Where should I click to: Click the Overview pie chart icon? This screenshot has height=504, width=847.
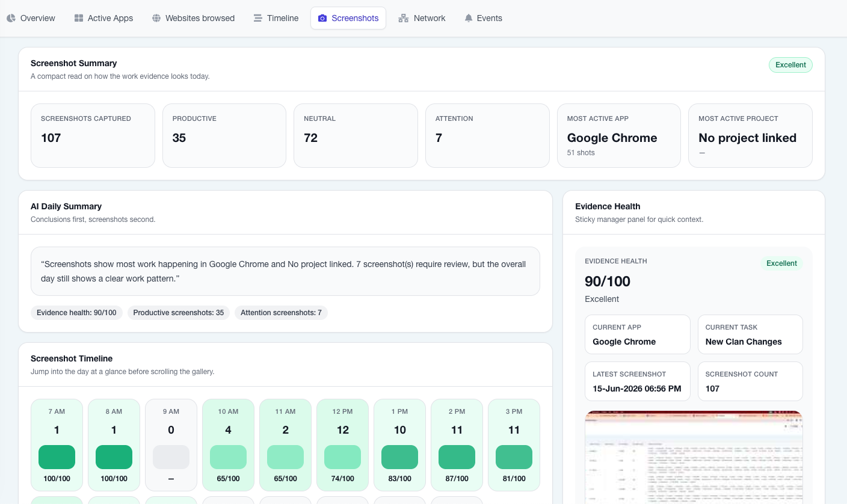[11, 18]
